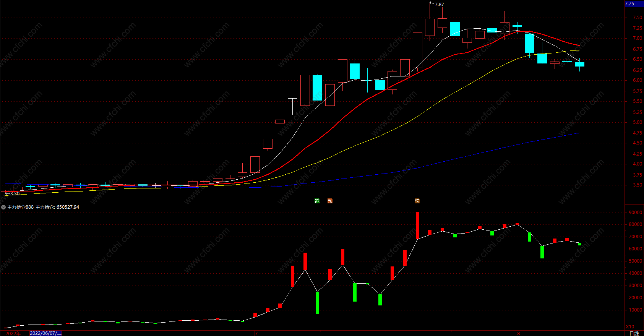Viewport: 644px width, 336px height.
Task: Click the 3.30 low price annotation
Action: pyautogui.click(x=15, y=194)
